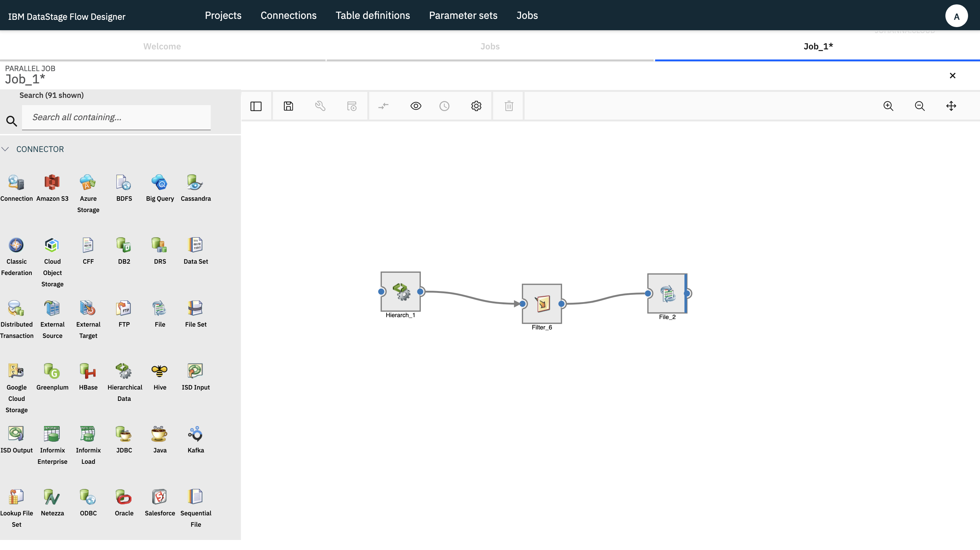The height and width of the screenshot is (550, 980).
Task: Switch to the Jobs tab
Action: pyautogui.click(x=490, y=47)
